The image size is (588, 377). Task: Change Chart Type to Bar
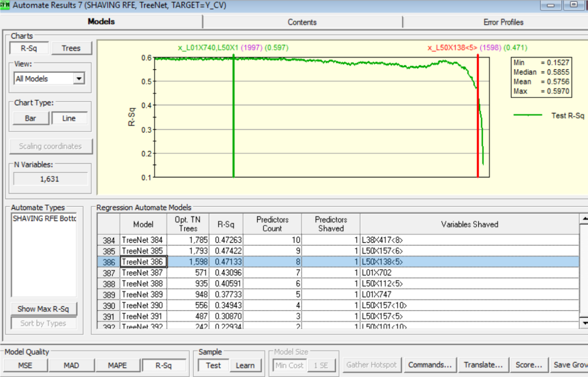click(31, 118)
